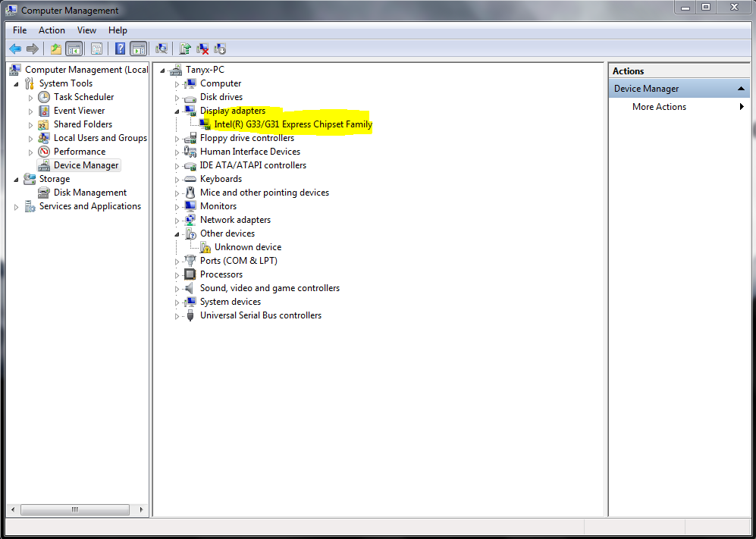Select the Shared Folders icon
This screenshot has height=539, width=756.
point(44,124)
